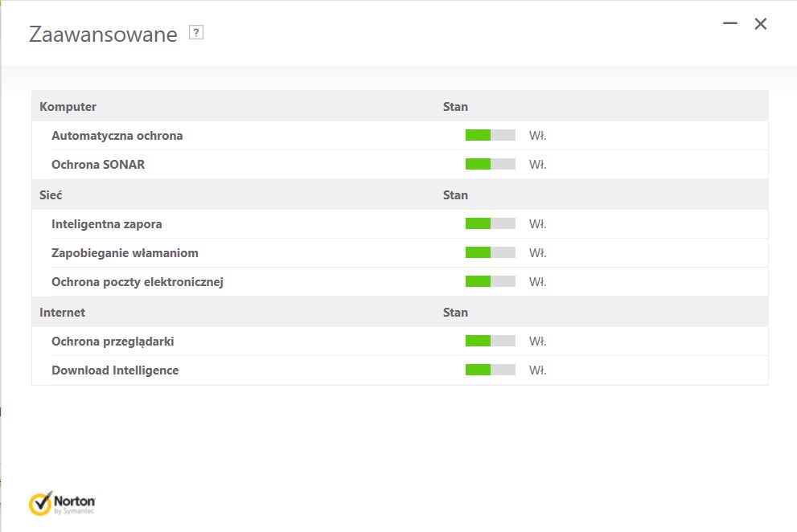
Task: Click the Download Intelligence label
Action: pos(115,370)
